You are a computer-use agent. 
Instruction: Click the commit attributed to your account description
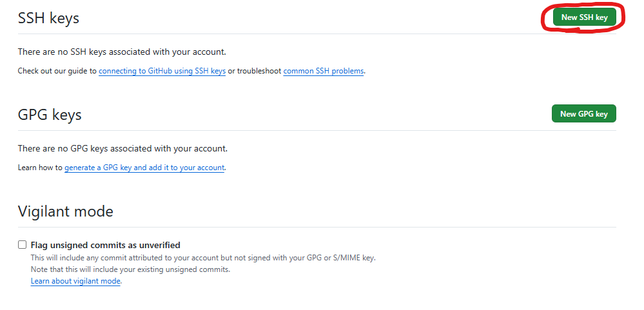pyautogui.click(x=203, y=258)
